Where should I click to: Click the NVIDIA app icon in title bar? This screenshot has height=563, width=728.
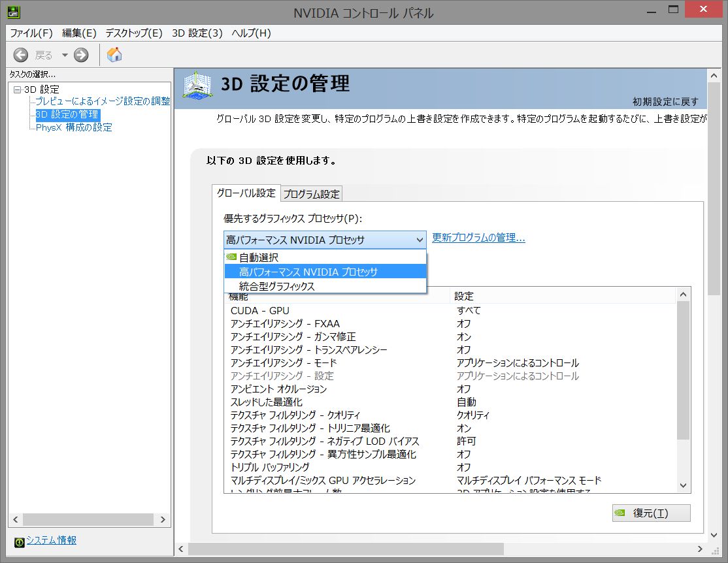[14, 12]
